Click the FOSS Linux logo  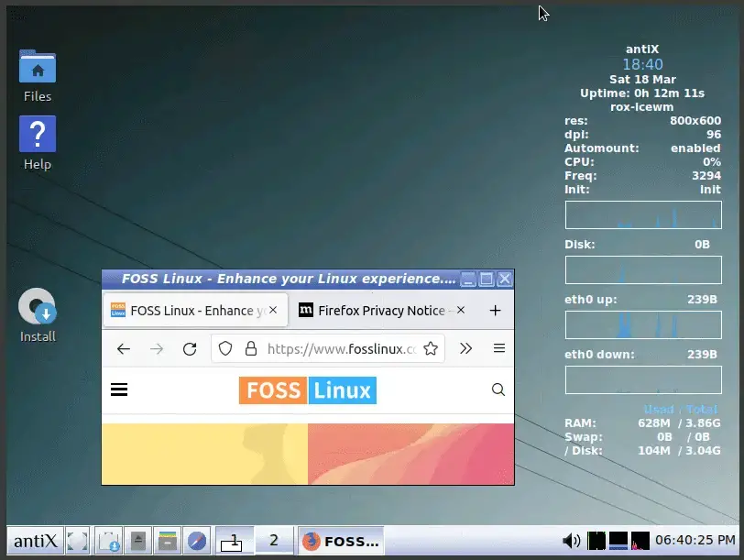(308, 390)
